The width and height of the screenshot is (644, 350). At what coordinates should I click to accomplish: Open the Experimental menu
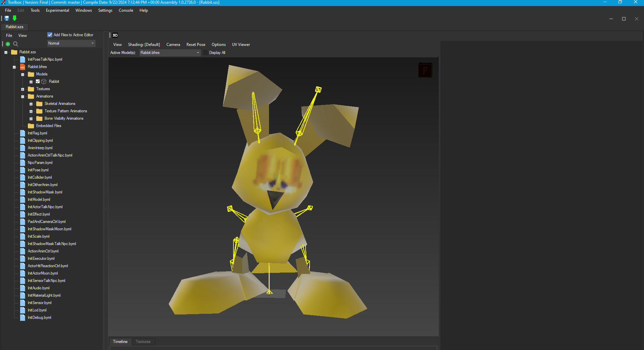(57, 10)
